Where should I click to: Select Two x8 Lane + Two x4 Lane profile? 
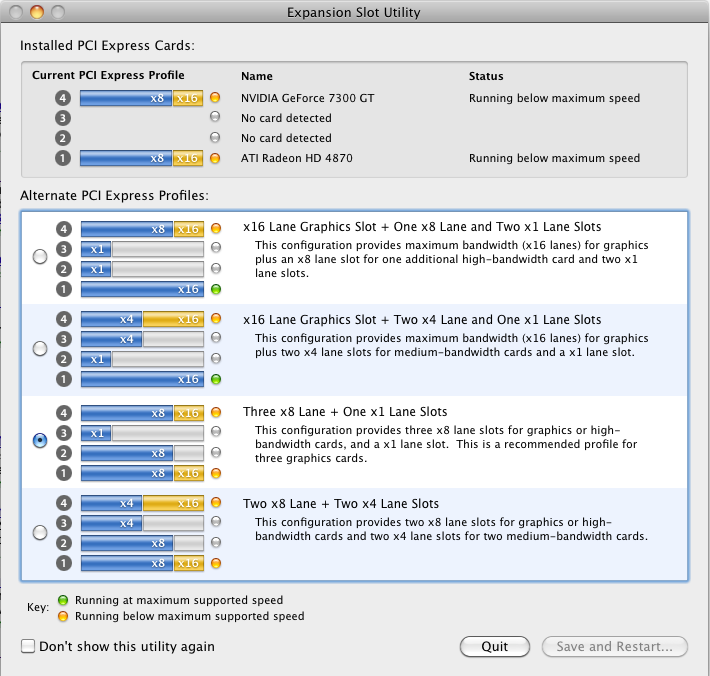(40, 532)
